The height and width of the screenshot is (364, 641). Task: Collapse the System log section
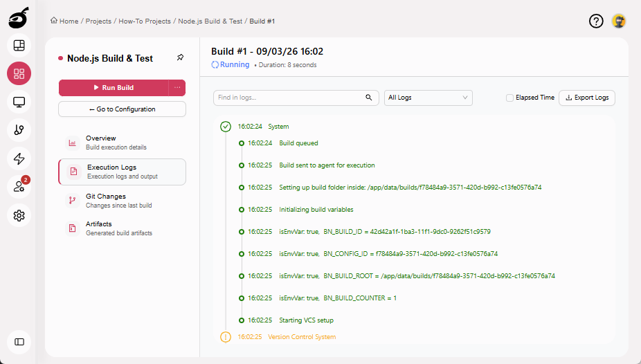tap(278, 127)
